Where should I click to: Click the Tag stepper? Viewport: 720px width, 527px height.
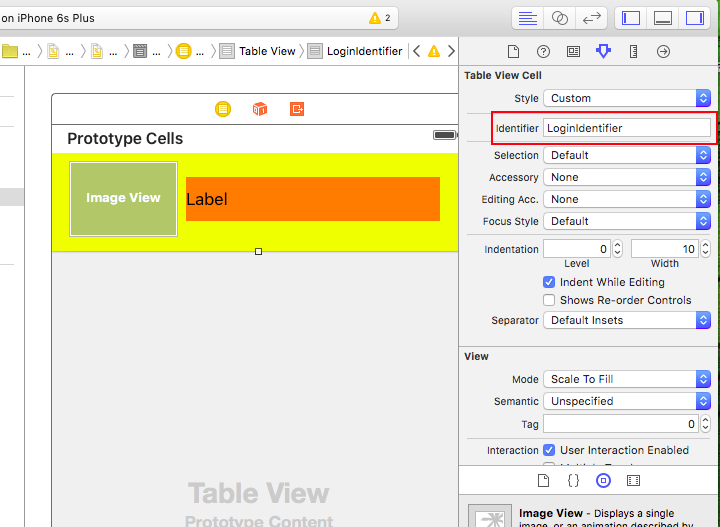[x=706, y=424]
